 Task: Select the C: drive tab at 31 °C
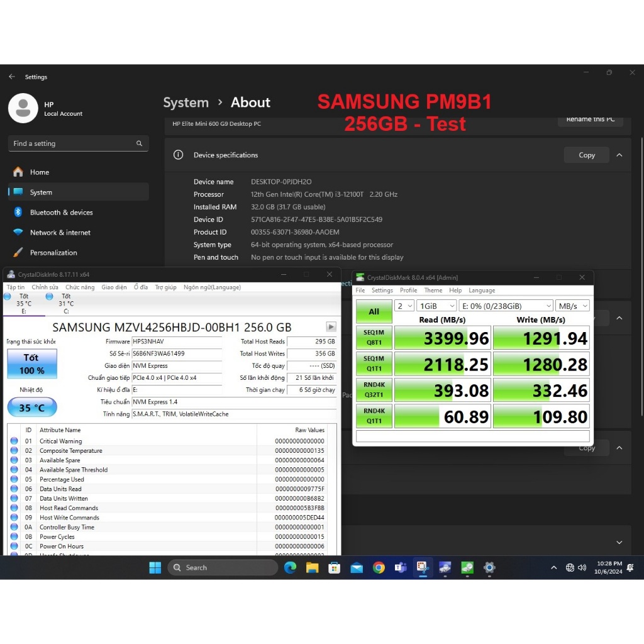[x=65, y=303]
